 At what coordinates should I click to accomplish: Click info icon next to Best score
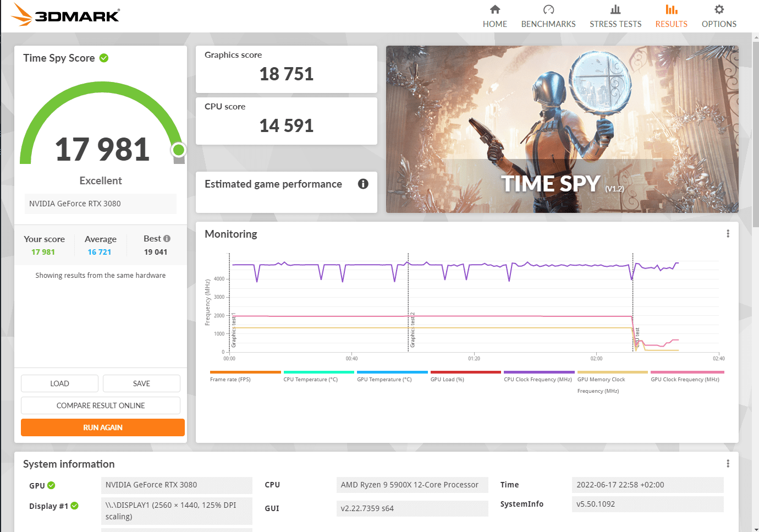tap(167, 239)
